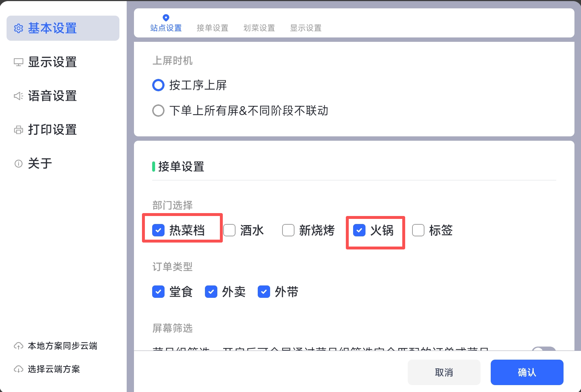The width and height of the screenshot is (581, 392).
Task: Select the 按工序上屏 radio option
Action: 158,85
